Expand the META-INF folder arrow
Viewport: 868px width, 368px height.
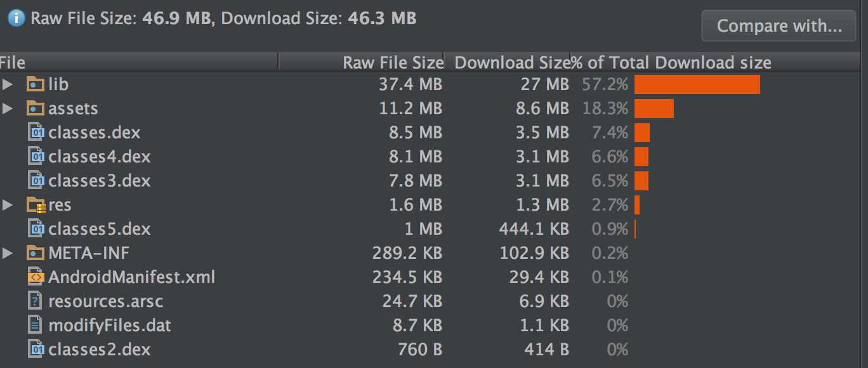(8, 253)
